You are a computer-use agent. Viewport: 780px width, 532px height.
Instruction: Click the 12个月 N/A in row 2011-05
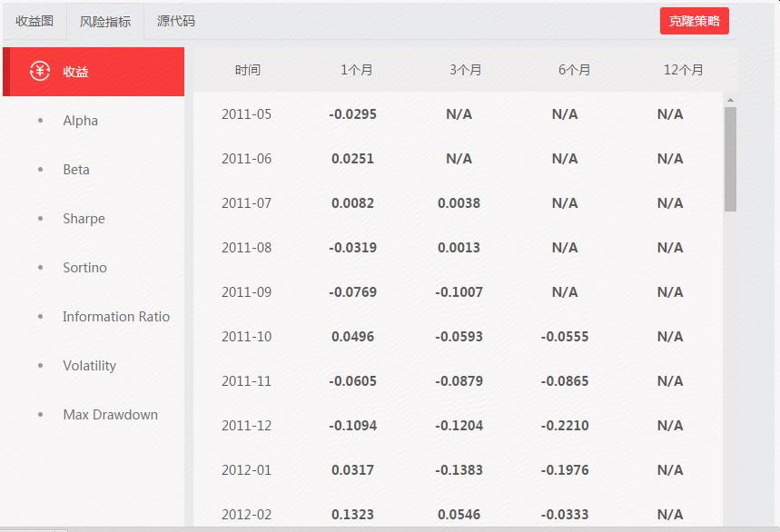click(x=670, y=114)
